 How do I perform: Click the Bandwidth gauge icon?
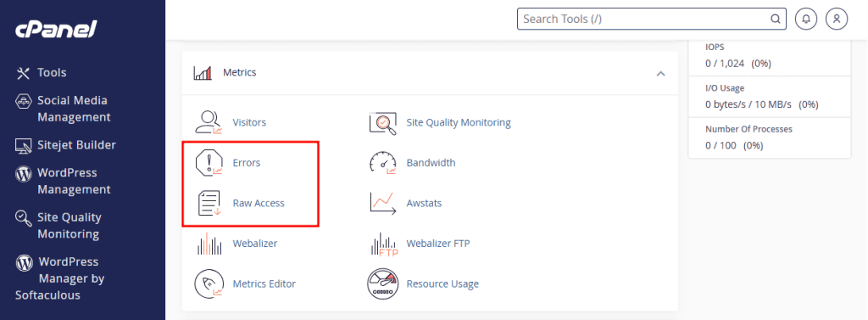pos(382,163)
